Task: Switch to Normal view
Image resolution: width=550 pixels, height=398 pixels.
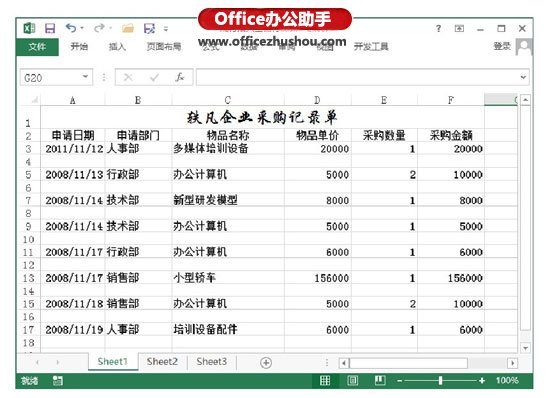Action: tap(325, 380)
